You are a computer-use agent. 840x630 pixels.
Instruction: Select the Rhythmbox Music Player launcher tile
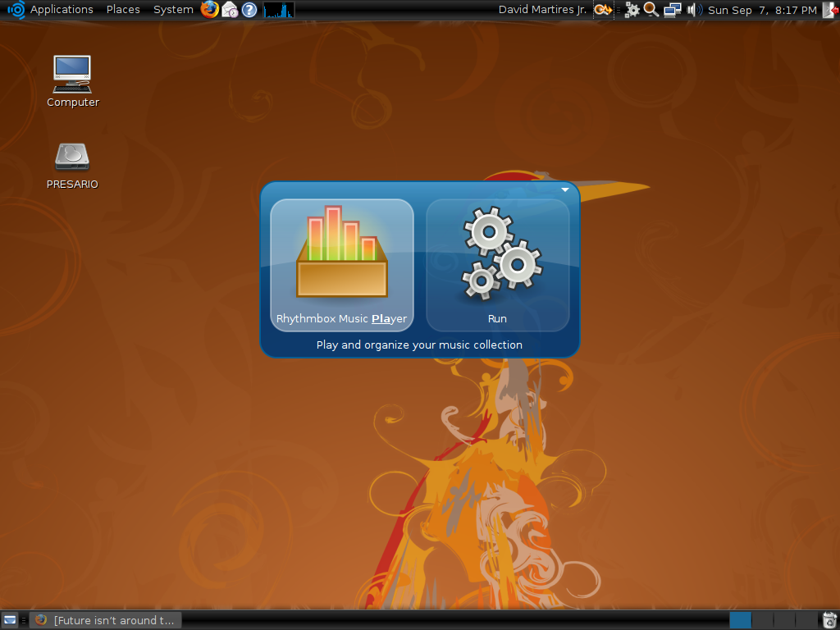(342, 262)
